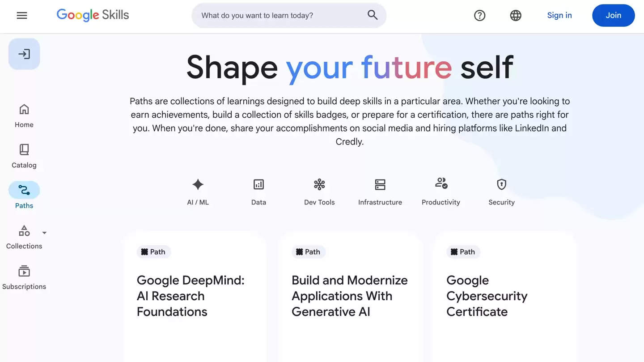The width and height of the screenshot is (644, 362).
Task: Click the globe language selector icon
Action: (516, 15)
